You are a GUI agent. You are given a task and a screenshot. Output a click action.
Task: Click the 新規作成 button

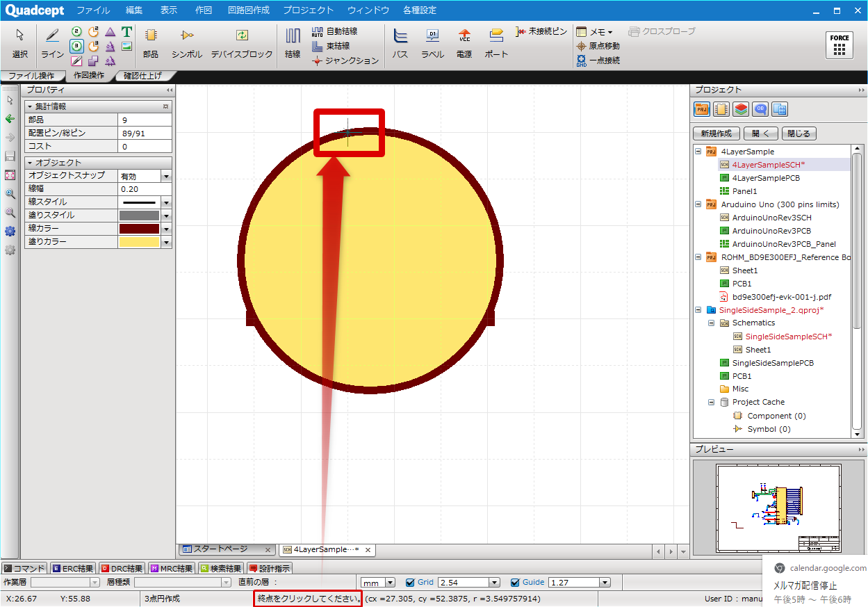point(716,133)
